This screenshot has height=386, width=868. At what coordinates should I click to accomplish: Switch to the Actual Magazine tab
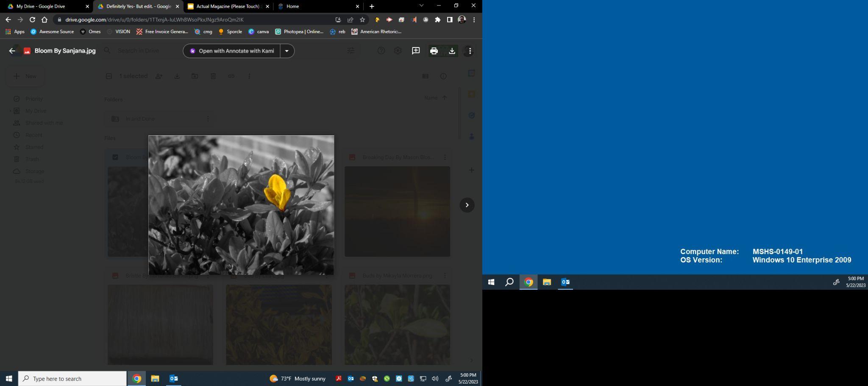pyautogui.click(x=229, y=6)
